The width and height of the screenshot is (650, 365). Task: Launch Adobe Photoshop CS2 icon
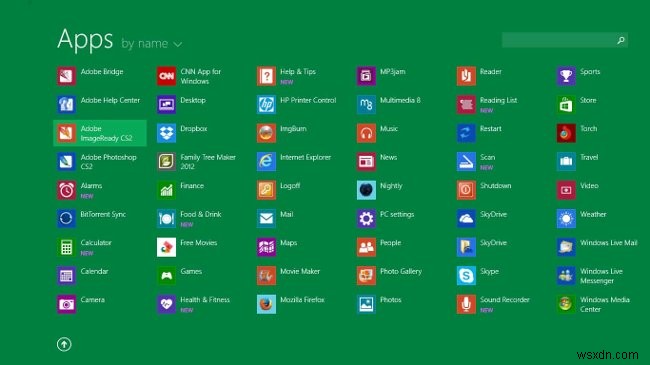coord(66,162)
